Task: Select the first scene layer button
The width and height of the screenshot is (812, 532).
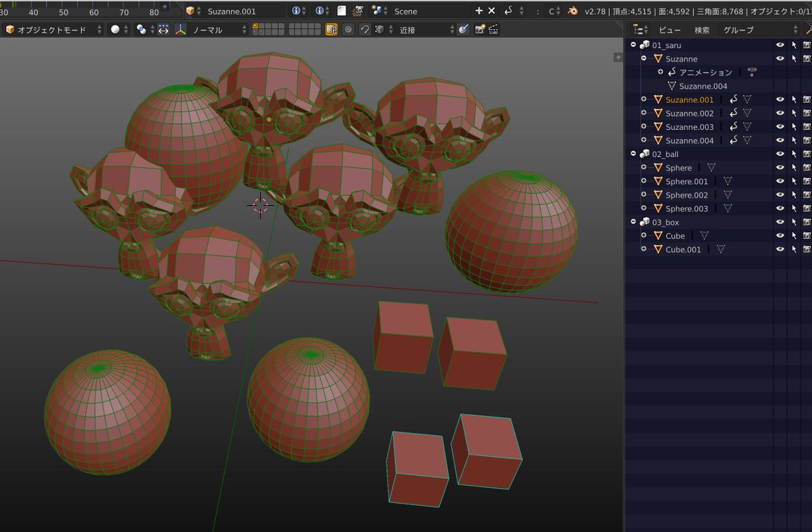Action: [x=255, y=26]
